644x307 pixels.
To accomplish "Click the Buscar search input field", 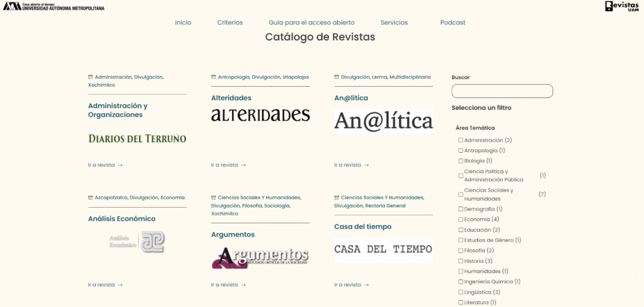I will tap(502, 91).
